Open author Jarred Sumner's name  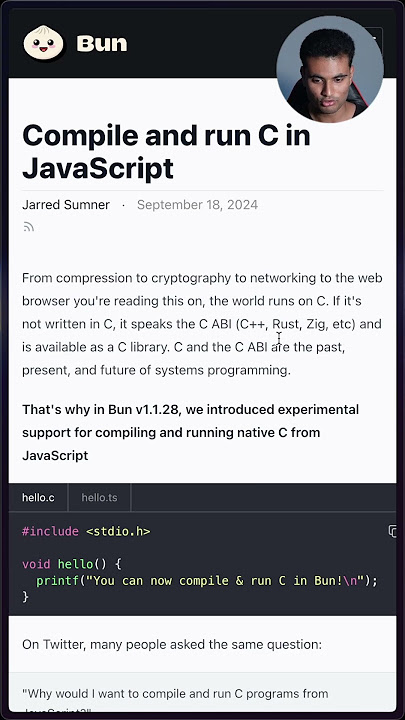66,205
